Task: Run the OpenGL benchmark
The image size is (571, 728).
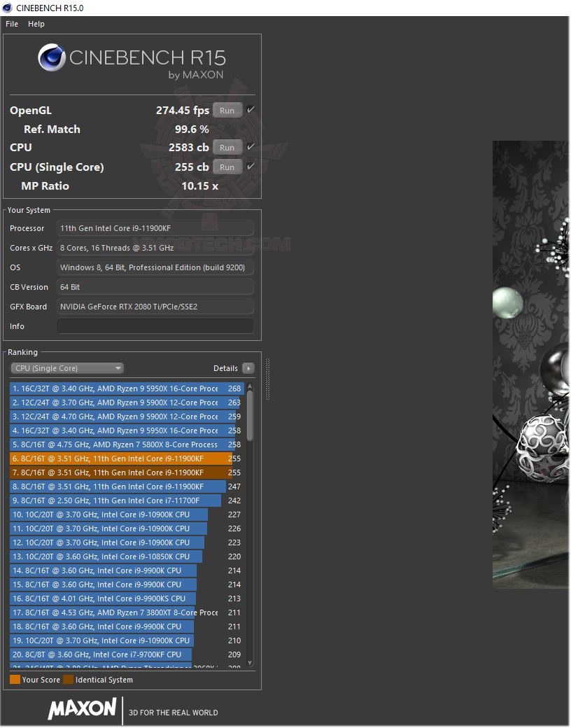Action: point(227,111)
